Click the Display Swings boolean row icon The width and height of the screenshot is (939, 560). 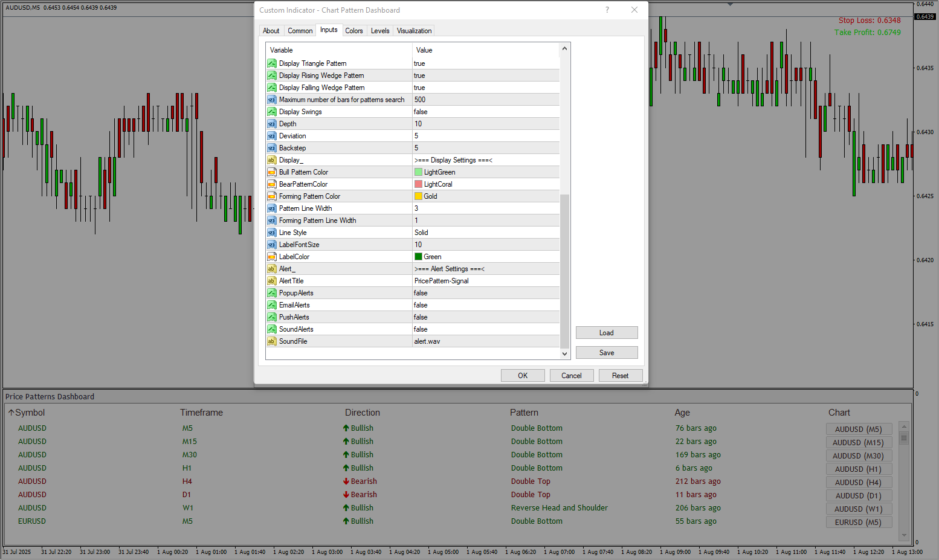[x=272, y=112]
